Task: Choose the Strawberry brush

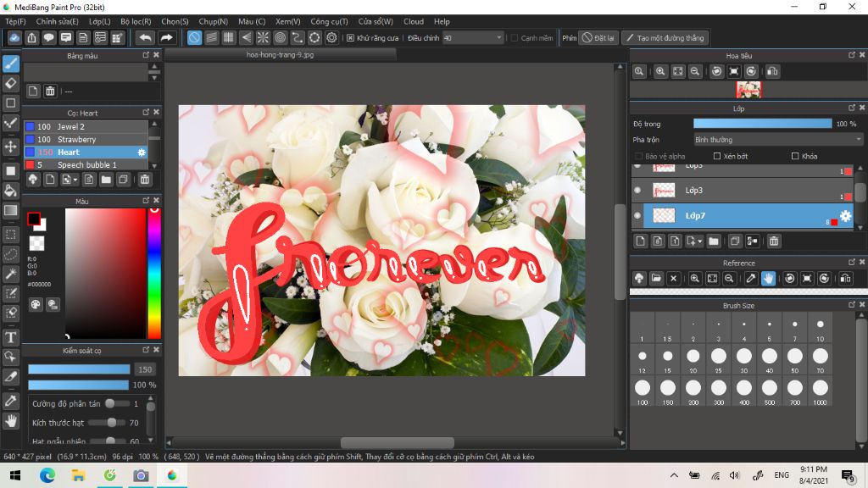Action: 86,140
